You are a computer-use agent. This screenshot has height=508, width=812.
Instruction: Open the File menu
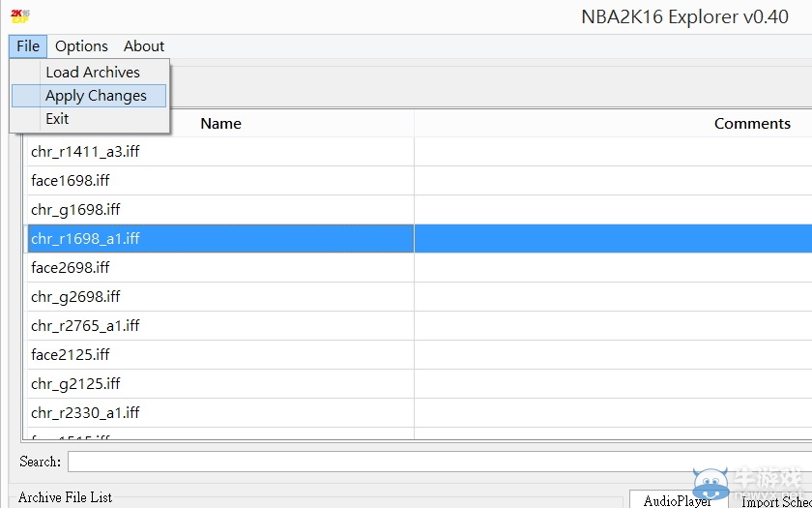28,46
